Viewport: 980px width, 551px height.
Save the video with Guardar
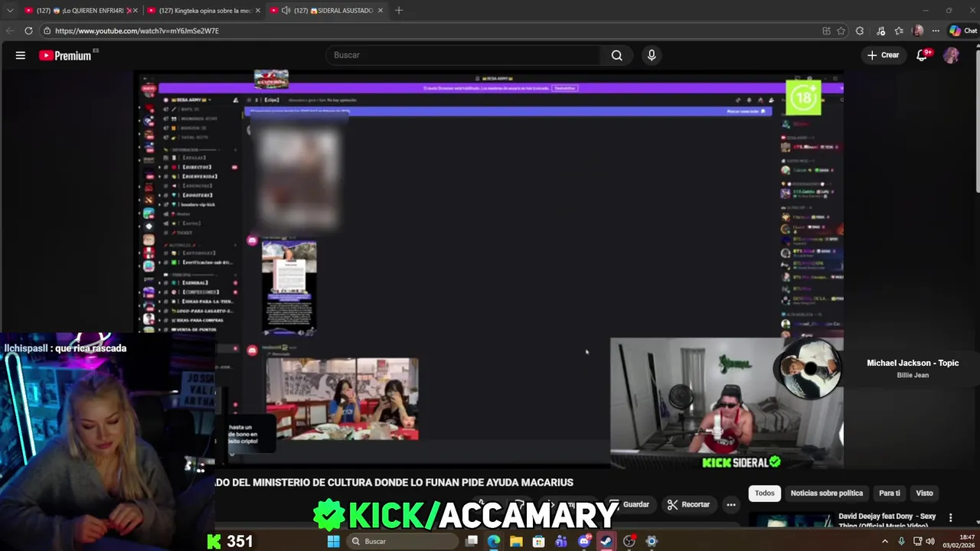click(629, 504)
